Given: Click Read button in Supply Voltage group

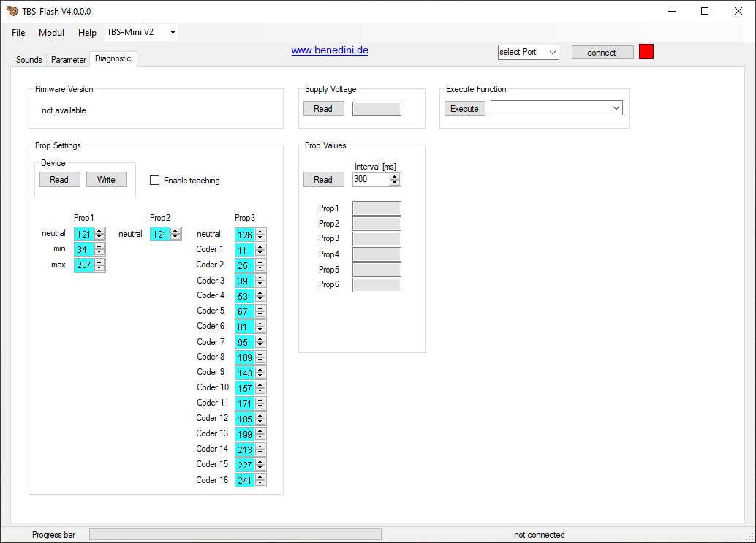Looking at the screenshot, I should pyautogui.click(x=323, y=109).
